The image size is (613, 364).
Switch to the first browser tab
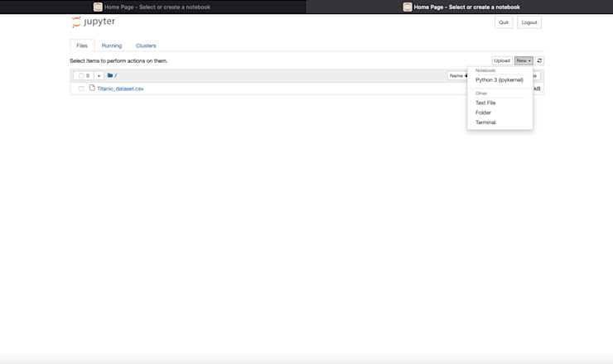153,7
